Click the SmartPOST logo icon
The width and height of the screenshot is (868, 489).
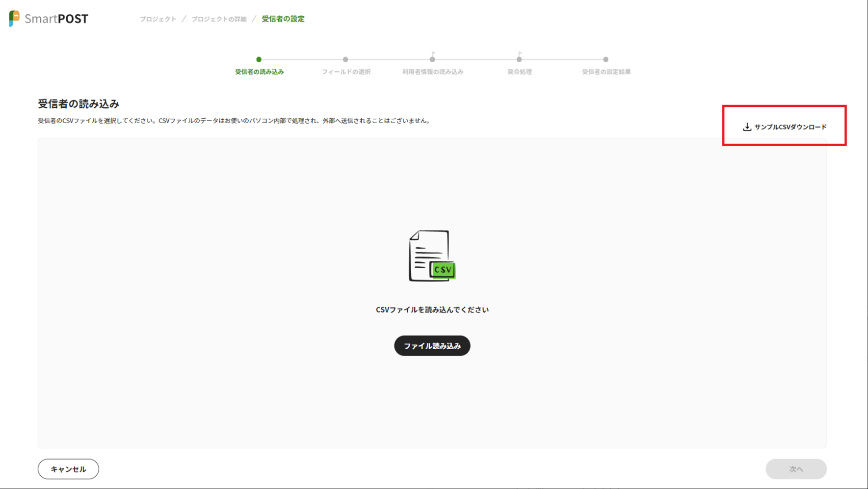(x=14, y=18)
